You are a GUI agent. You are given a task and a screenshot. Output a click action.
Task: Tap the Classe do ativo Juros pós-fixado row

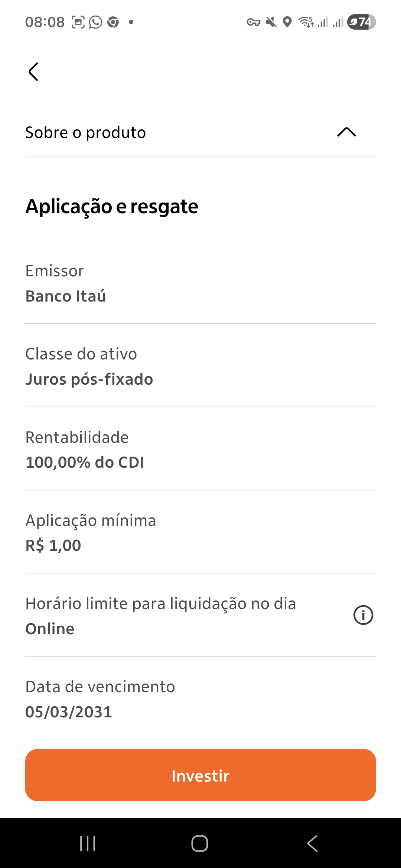pos(200,366)
